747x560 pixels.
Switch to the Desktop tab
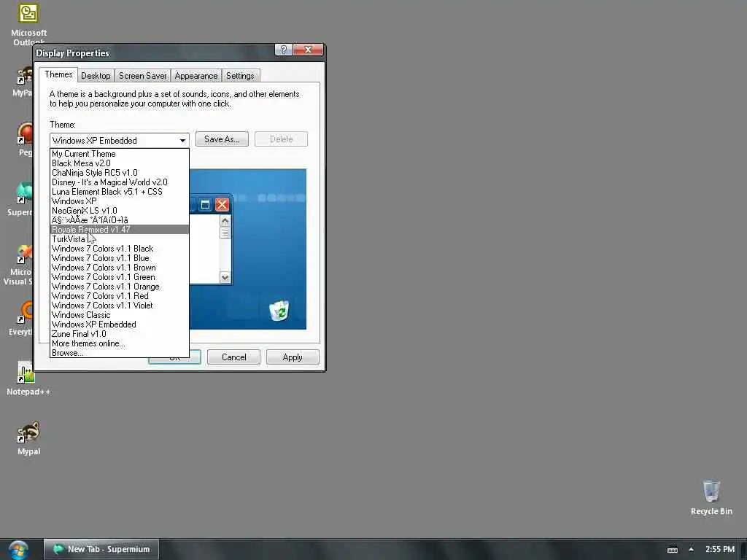coord(96,76)
